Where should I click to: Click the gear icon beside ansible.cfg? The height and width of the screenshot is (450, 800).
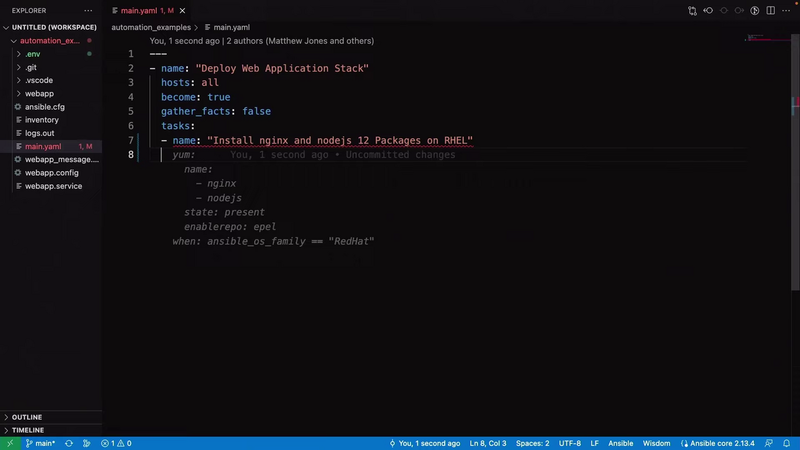coord(18,107)
